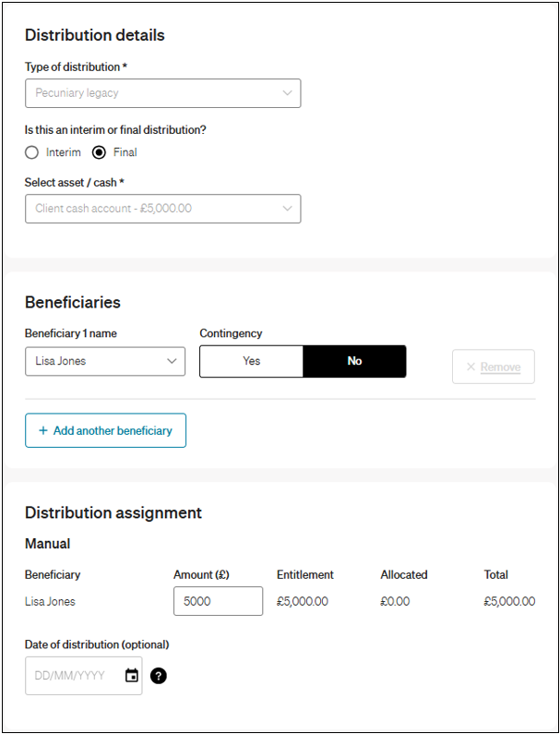Select the Final radio button

click(100, 152)
